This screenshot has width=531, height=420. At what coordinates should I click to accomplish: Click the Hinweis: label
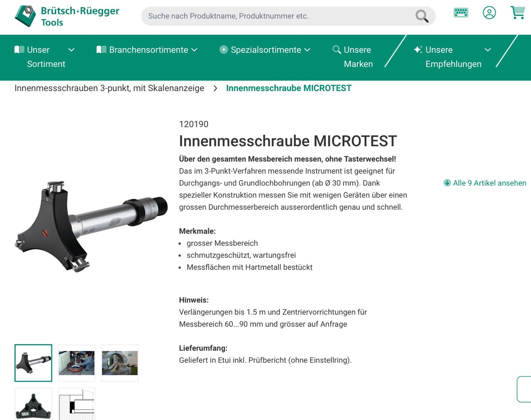pyautogui.click(x=194, y=300)
